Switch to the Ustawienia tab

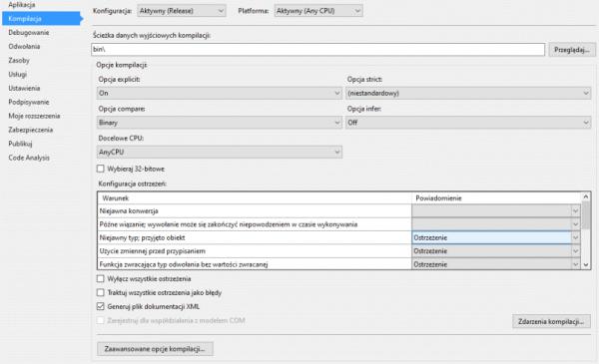pos(24,88)
